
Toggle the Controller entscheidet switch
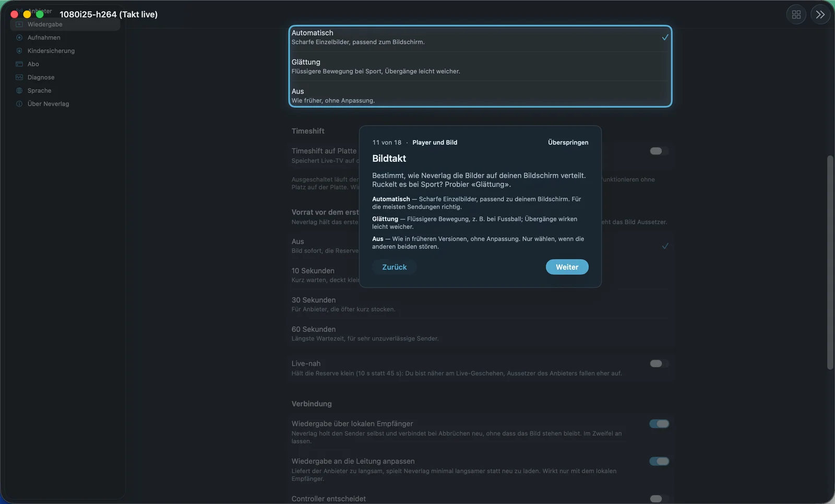[x=659, y=499]
